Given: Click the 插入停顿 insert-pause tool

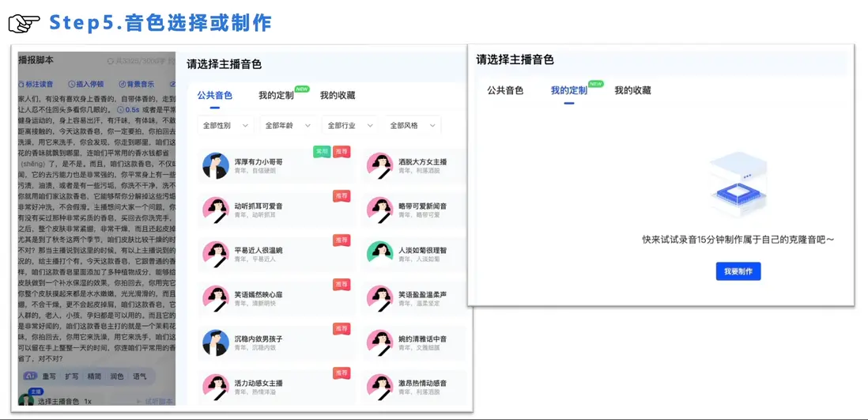Looking at the screenshot, I should 86,84.
